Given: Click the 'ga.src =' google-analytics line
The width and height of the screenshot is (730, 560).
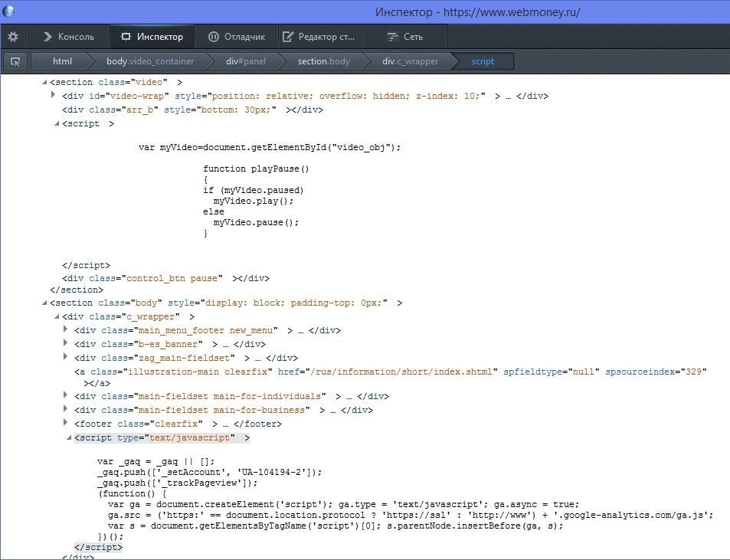Looking at the screenshot, I should coord(411,516).
